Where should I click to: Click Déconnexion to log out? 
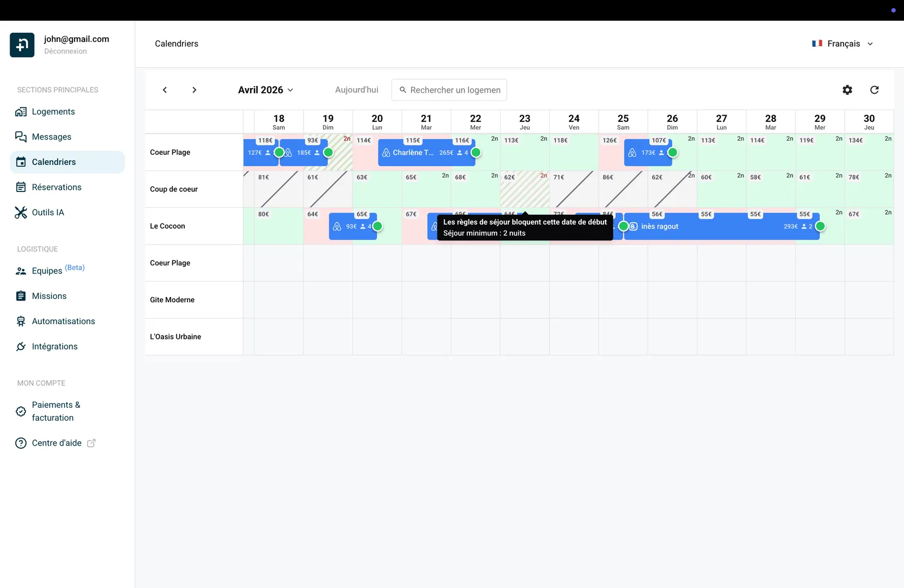(66, 51)
